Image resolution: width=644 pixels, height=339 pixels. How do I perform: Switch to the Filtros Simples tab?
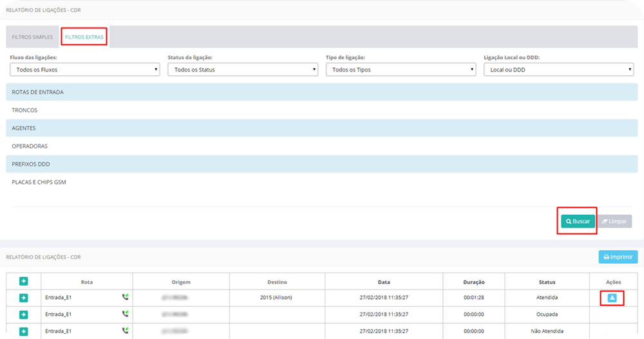pyautogui.click(x=33, y=37)
